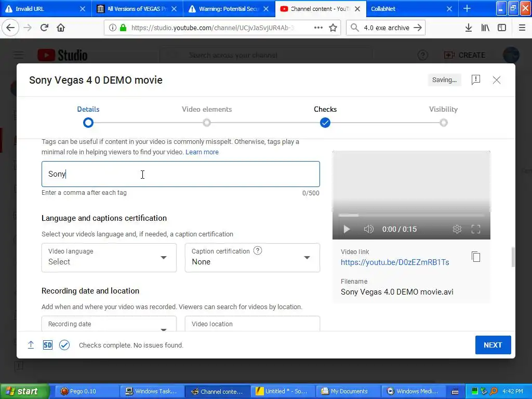Open page actions three-dots menu
This screenshot has width=532, height=399.
[318, 28]
